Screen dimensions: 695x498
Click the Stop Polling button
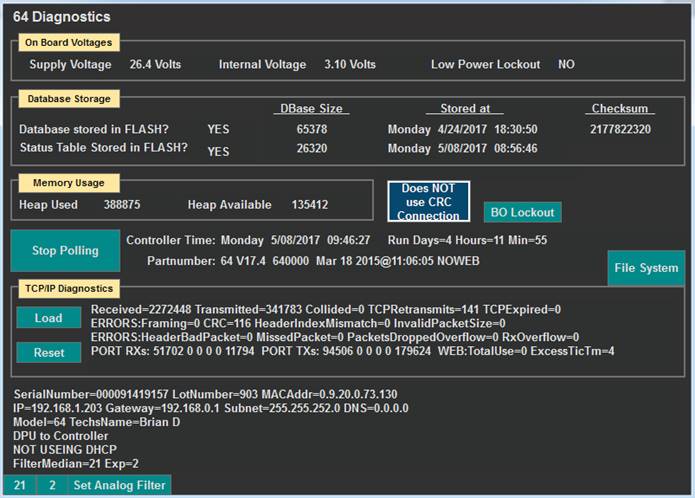[x=65, y=251]
